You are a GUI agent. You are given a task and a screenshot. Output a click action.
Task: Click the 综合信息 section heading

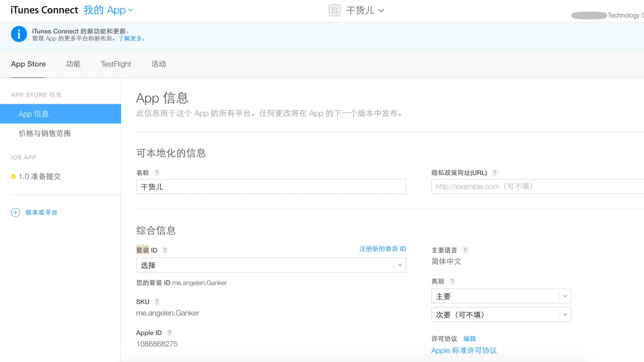[x=156, y=231]
